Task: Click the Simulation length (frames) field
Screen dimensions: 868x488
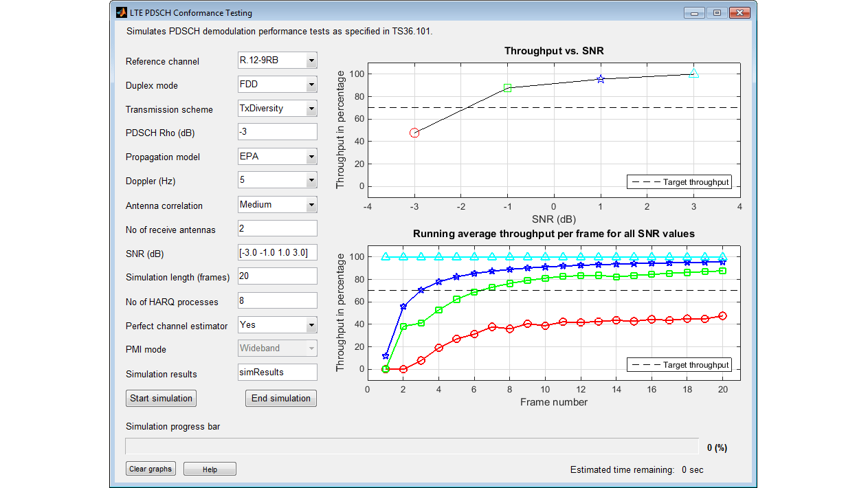Action: coord(277,276)
